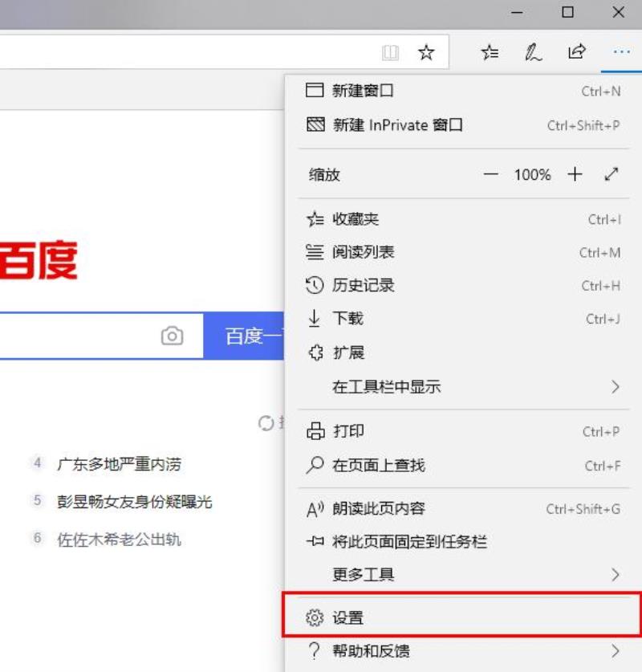Open 历史记录 menu entry
The image size is (642, 672).
463,285
